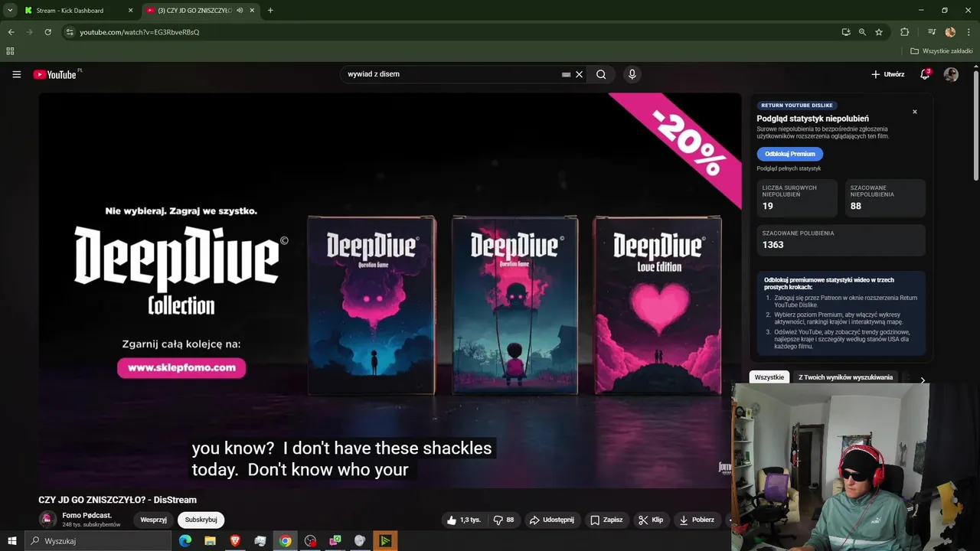980x551 pixels.
Task: Download the video via Pobierz
Action: click(x=697, y=520)
